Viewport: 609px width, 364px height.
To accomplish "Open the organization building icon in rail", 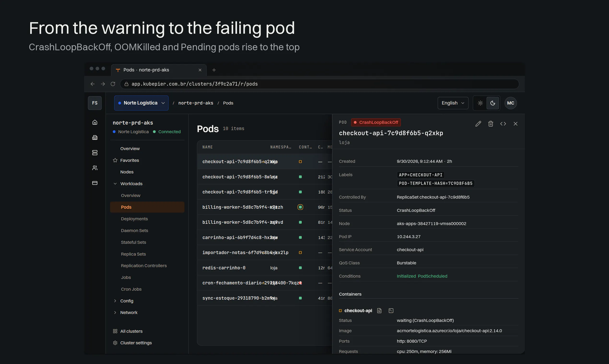I will pos(95,137).
